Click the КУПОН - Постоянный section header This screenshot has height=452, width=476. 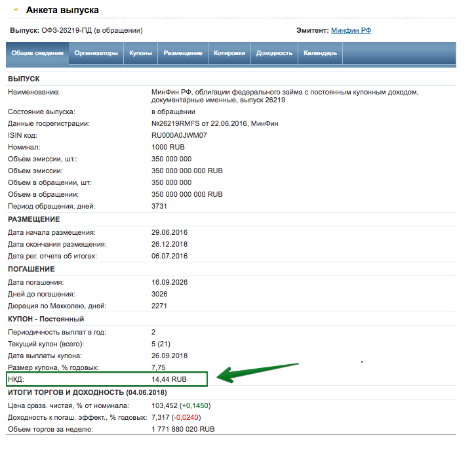click(46, 319)
